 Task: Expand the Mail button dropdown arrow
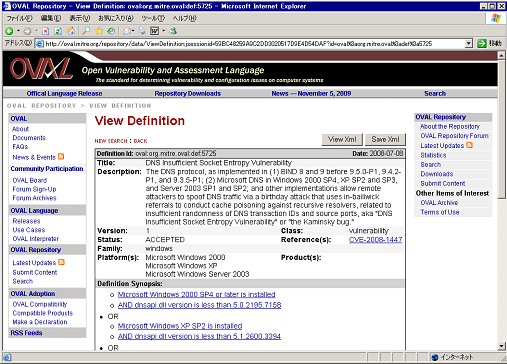click(133, 31)
